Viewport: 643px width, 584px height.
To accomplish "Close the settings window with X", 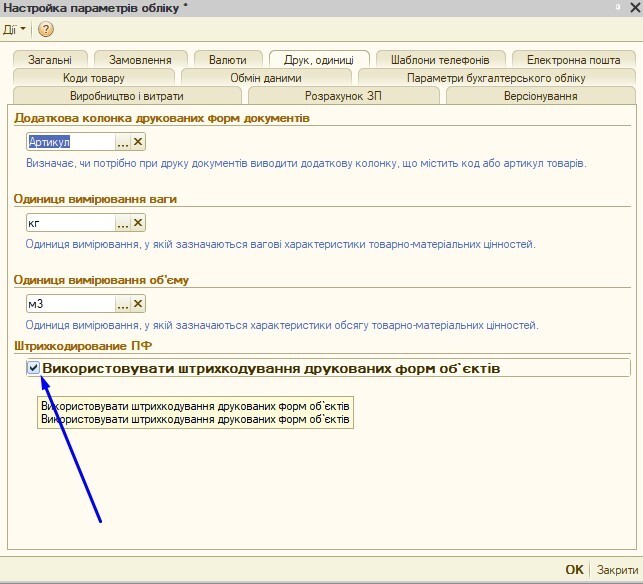I will point(633,8).
